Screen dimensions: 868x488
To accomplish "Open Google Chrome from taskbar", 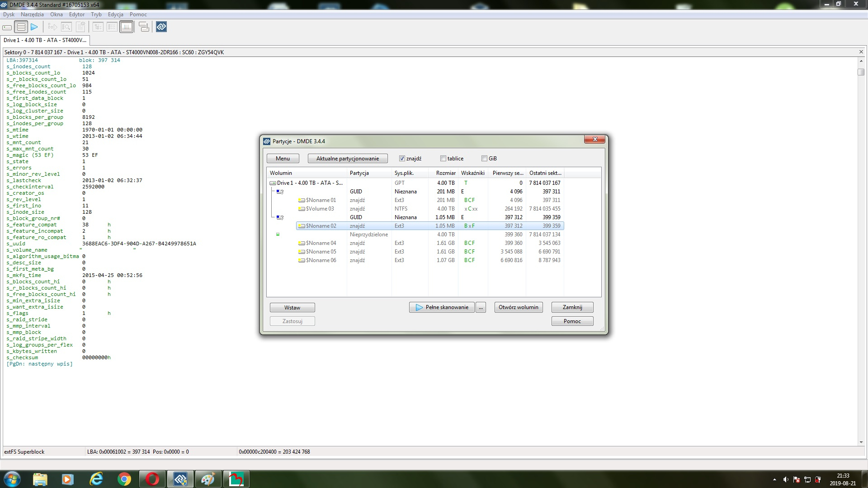I will point(124,479).
